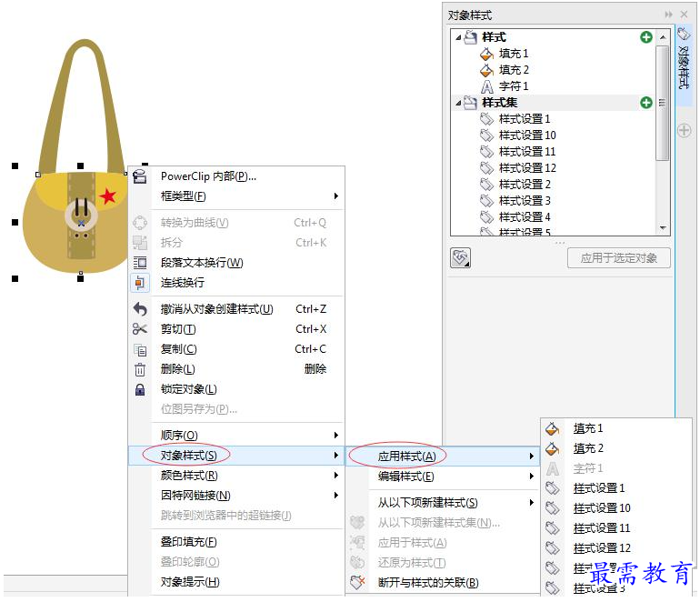The height and width of the screenshot is (602, 700).
Task: Click the top-center selection handle of the bag
Action: (x=80, y=166)
